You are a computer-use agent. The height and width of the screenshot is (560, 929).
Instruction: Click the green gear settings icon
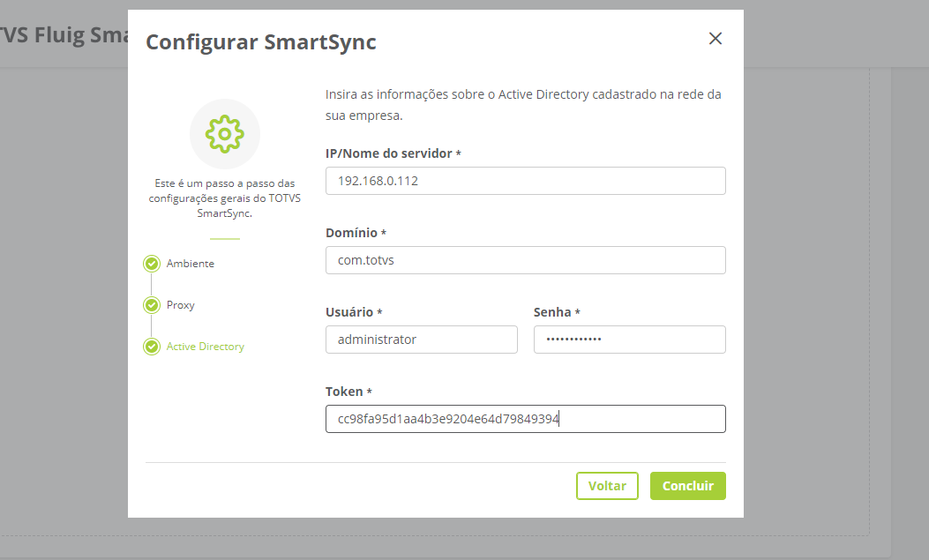(x=225, y=134)
